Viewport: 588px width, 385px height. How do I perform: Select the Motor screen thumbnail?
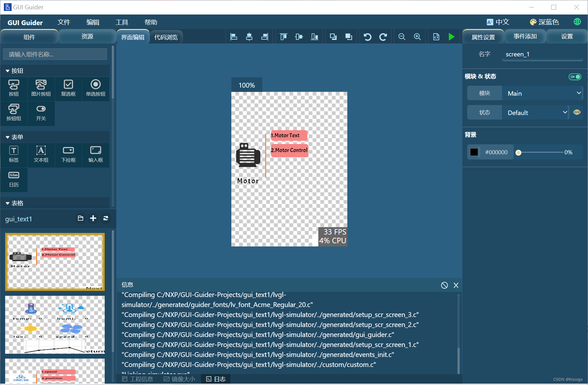(55, 262)
